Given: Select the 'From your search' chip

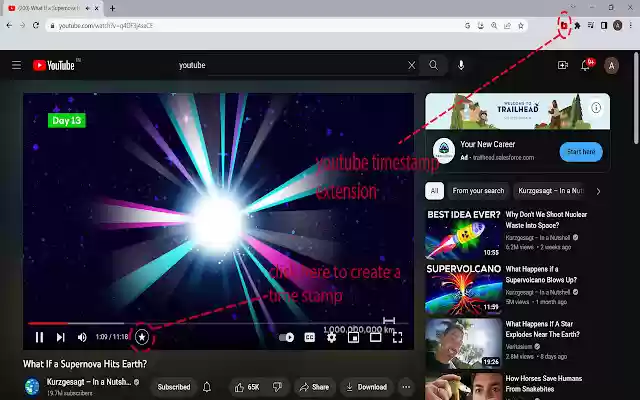Looking at the screenshot, I should point(478,191).
